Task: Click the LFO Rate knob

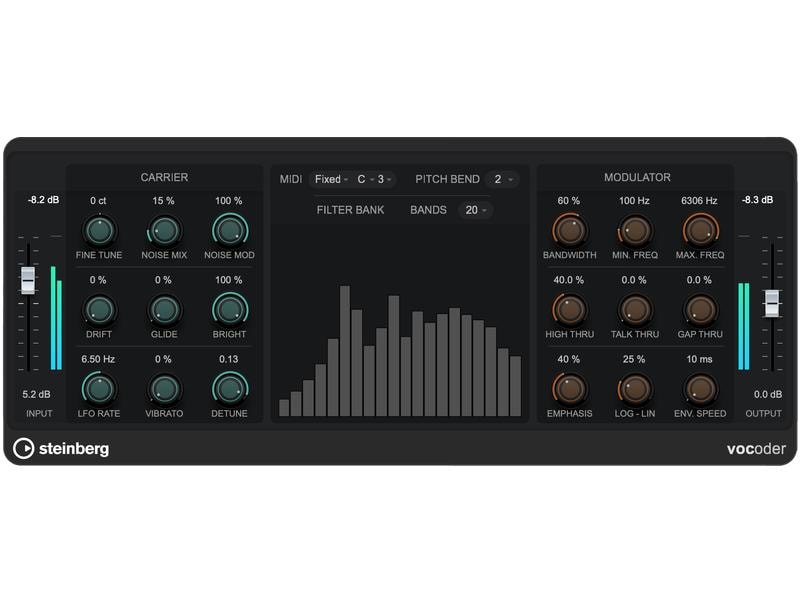Action: (x=99, y=389)
